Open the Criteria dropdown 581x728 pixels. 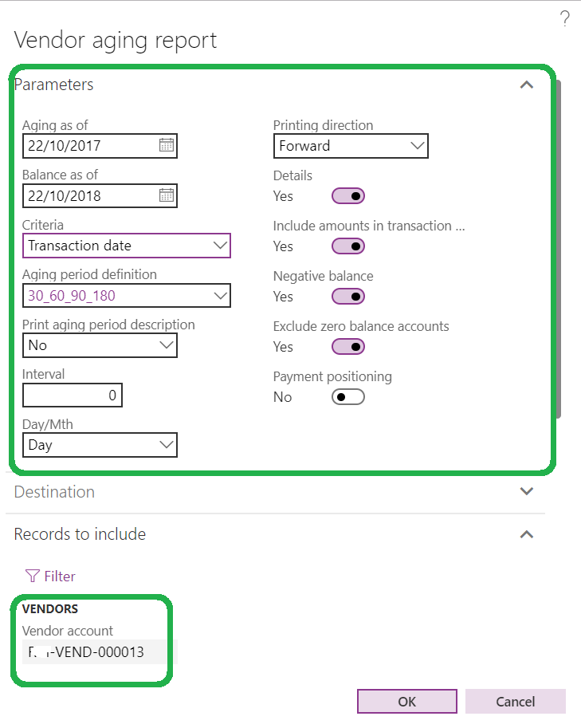pyautogui.click(x=220, y=246)
